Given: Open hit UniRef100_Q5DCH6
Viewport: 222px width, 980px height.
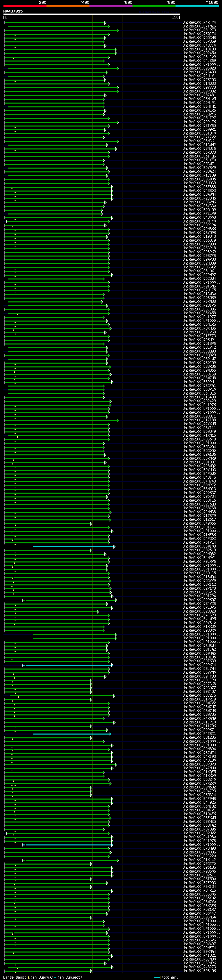Looking at the screenshot, I should click(x=199, y=38).
